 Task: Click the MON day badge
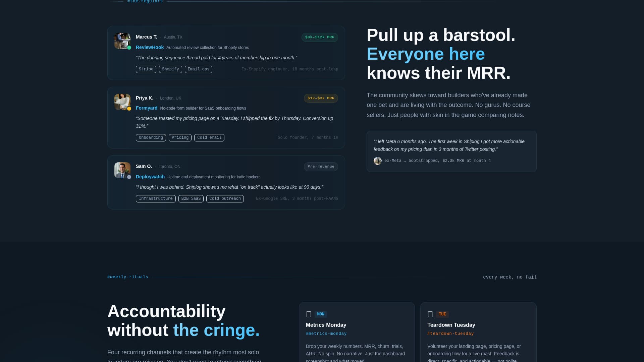(x=321, y=314)
